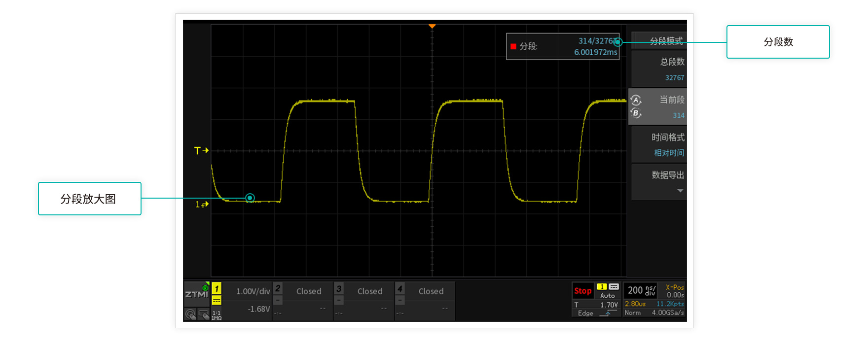868x345 pixels.
Task: Click the touch gesture icon bottom-left
Action: pos(190,314)
